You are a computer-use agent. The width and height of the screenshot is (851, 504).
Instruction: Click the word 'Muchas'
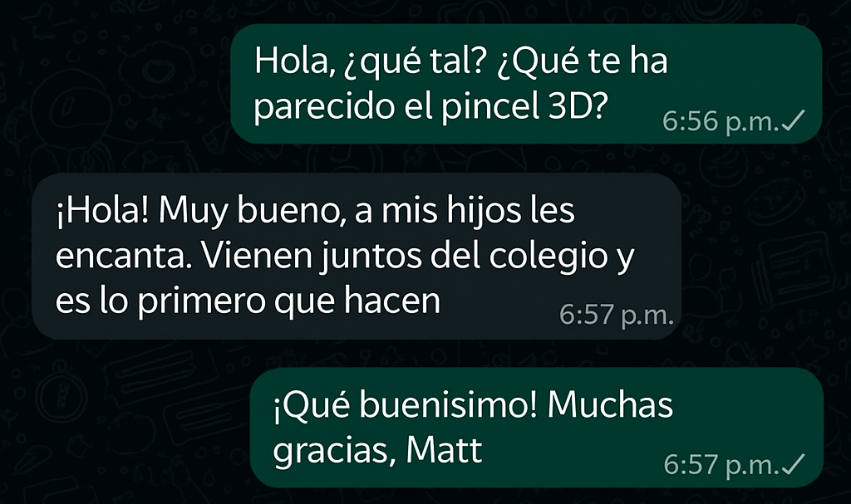610,404
